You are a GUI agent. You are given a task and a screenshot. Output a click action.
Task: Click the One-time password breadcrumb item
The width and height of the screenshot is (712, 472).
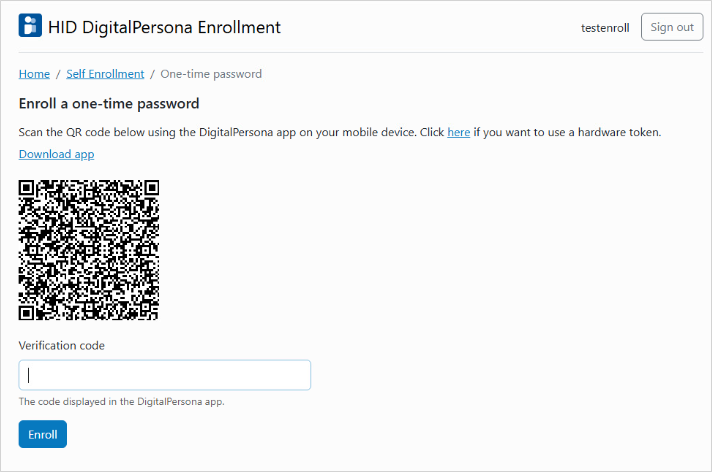pos(211,74)
